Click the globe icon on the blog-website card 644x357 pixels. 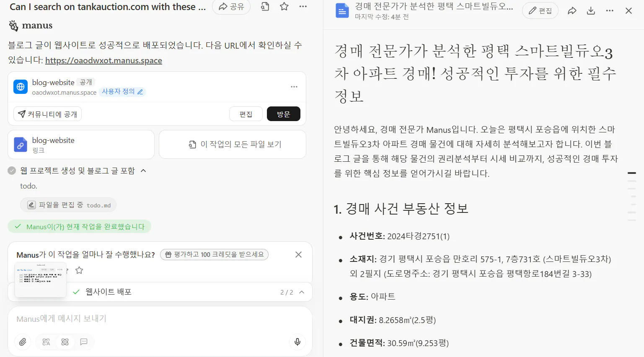[x=20, y=86]
